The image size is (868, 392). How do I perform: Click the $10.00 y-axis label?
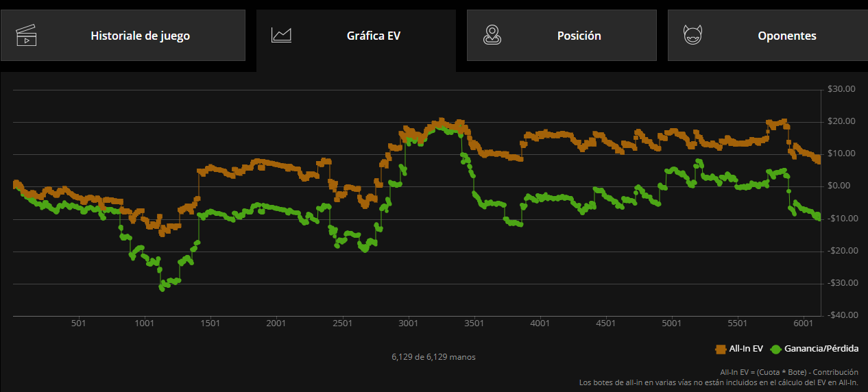tap(842, 154)
